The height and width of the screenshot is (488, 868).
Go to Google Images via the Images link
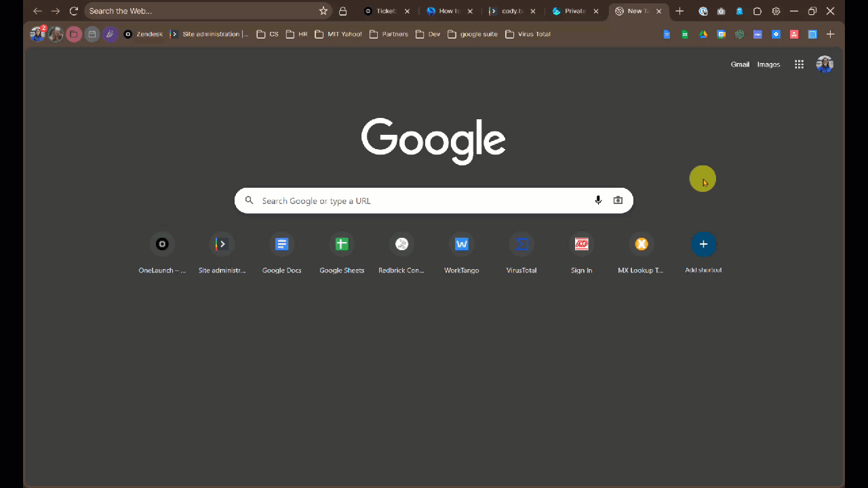click(x=768, y=64)
